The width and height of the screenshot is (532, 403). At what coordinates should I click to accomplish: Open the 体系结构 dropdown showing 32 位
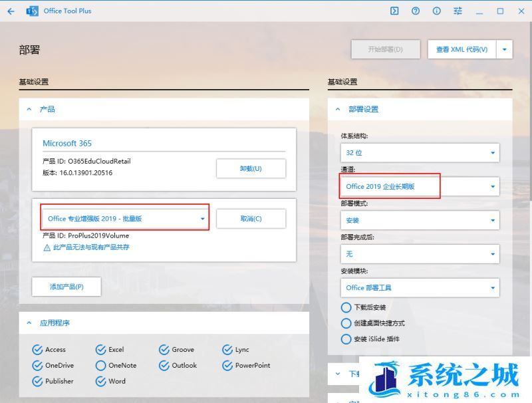point(420,153)
